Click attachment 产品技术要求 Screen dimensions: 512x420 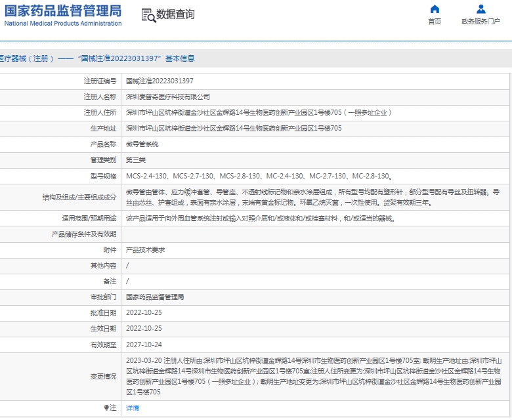145,250
